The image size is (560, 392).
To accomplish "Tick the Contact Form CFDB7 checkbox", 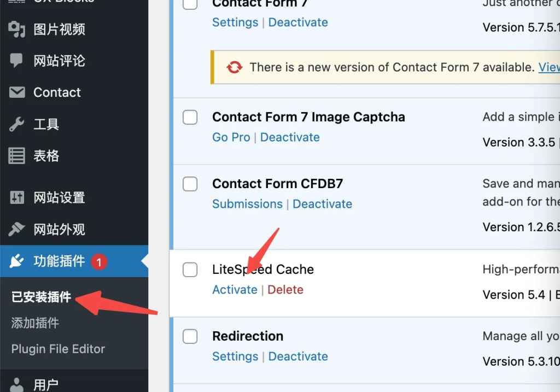I will click(190, 184).
